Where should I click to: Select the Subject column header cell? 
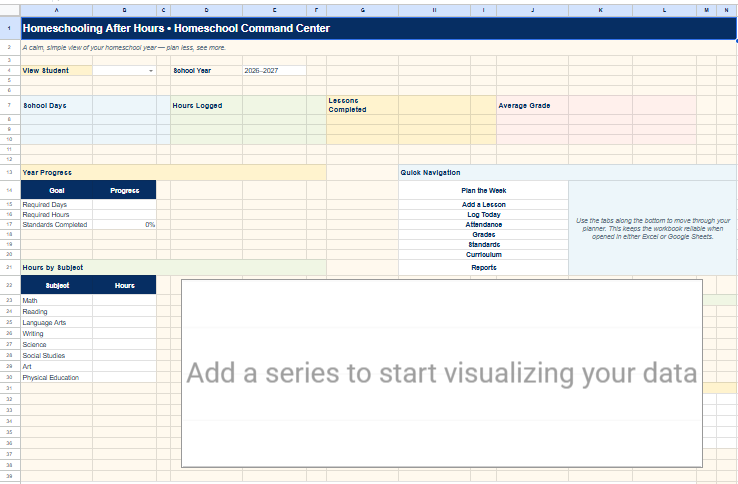click(x=56, y=285)
